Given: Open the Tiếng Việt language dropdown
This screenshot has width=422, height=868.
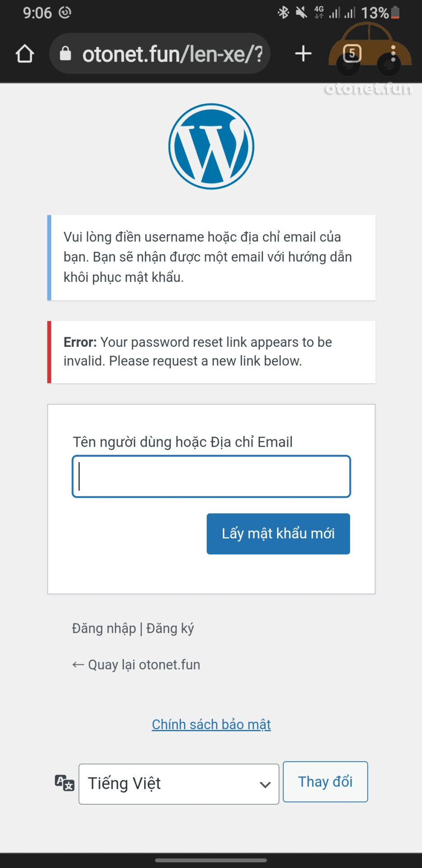Looking at the screenshot, I should click(179, 784).
